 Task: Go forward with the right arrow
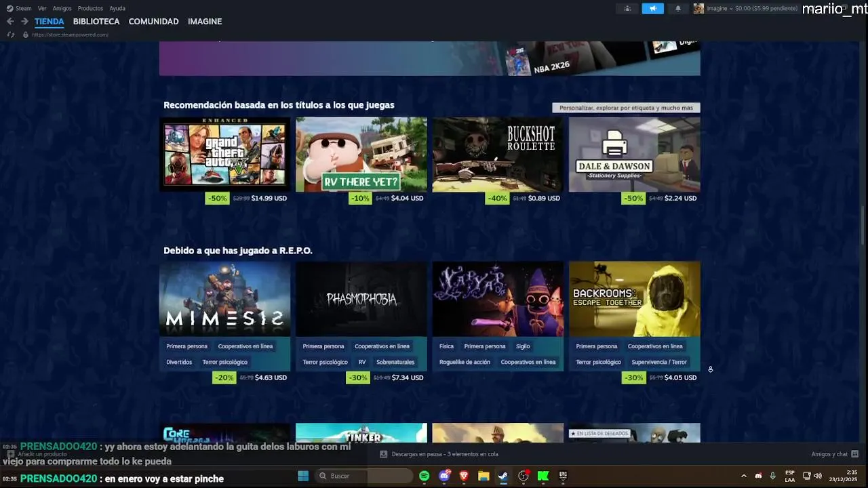pyautogui.click(x=24, y=22)
